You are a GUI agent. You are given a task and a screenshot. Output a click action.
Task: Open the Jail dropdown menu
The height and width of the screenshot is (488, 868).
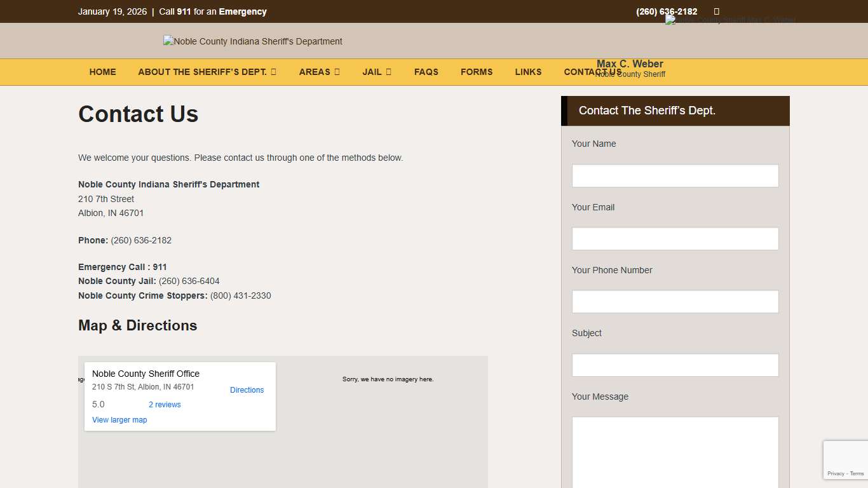click(x=377, y=72)
